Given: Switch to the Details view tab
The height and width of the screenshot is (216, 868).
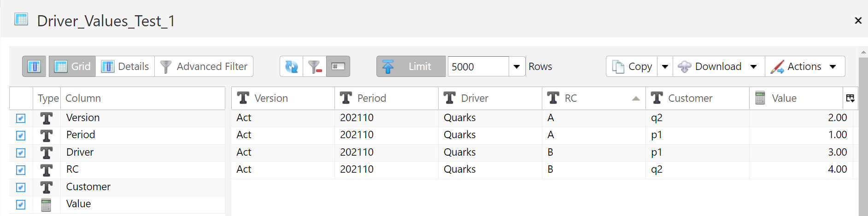Looking at the screenshot, I should [x=125, y=66].
